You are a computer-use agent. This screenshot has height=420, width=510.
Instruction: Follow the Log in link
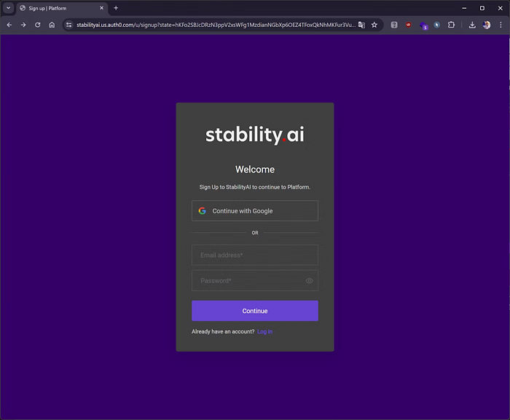tap(264, 332)
